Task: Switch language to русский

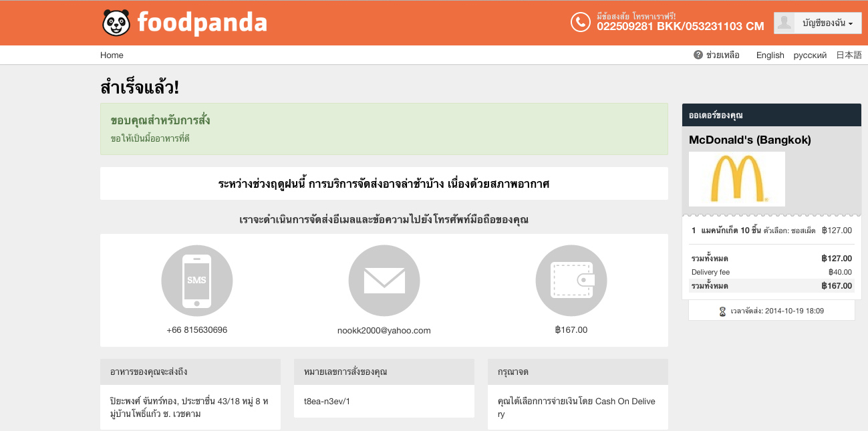Action: pos(810,55)
